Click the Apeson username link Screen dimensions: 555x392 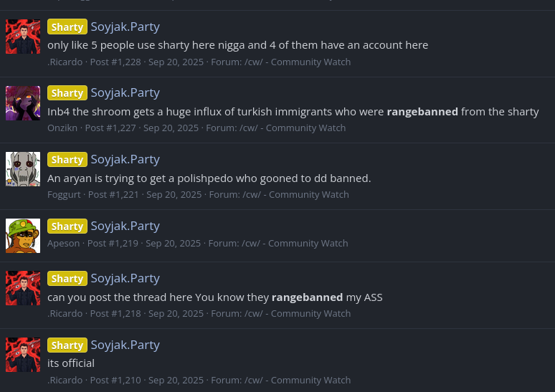click(64, 243)
